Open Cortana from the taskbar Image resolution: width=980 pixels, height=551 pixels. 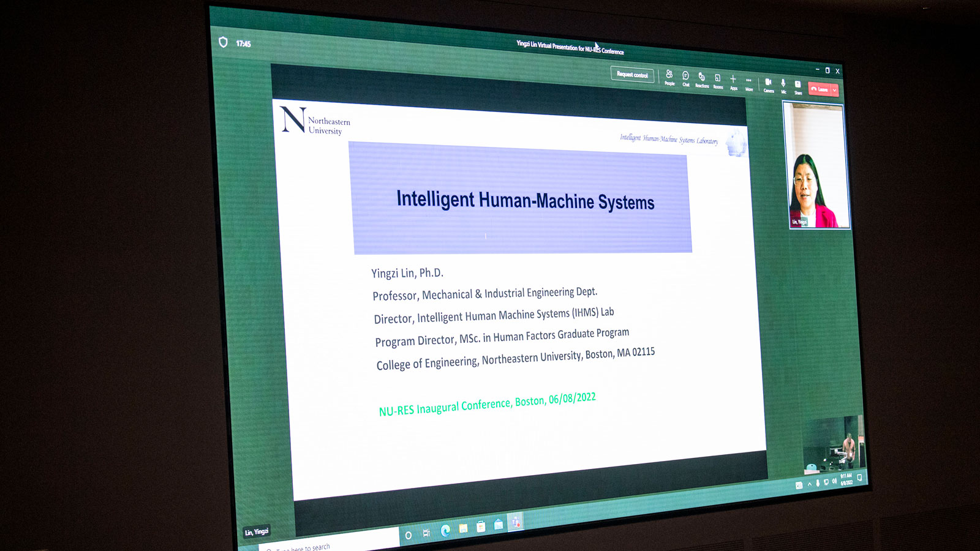(409, 536)
